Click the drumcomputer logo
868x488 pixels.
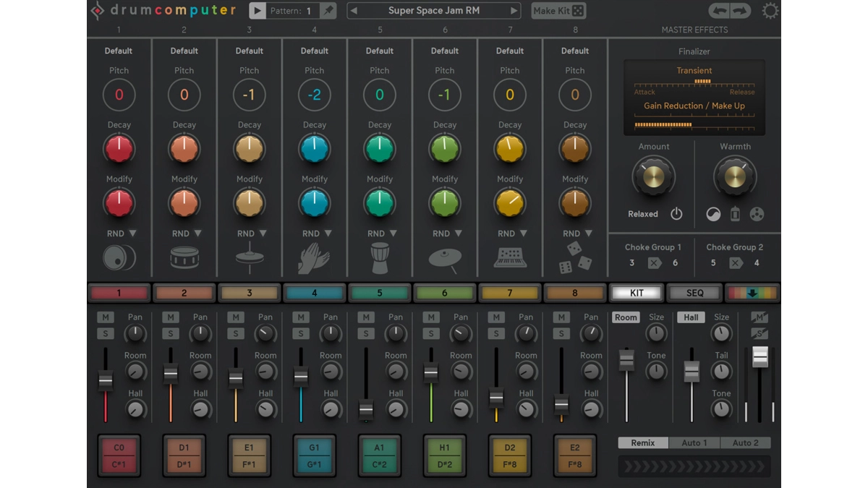coord(163,10)
